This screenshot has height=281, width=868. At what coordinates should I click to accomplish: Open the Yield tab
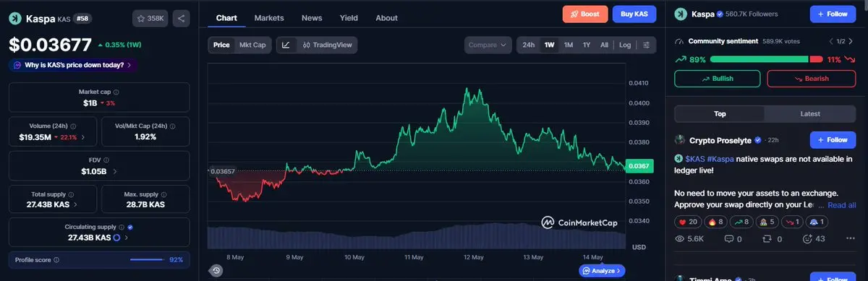tap(349, 17)
